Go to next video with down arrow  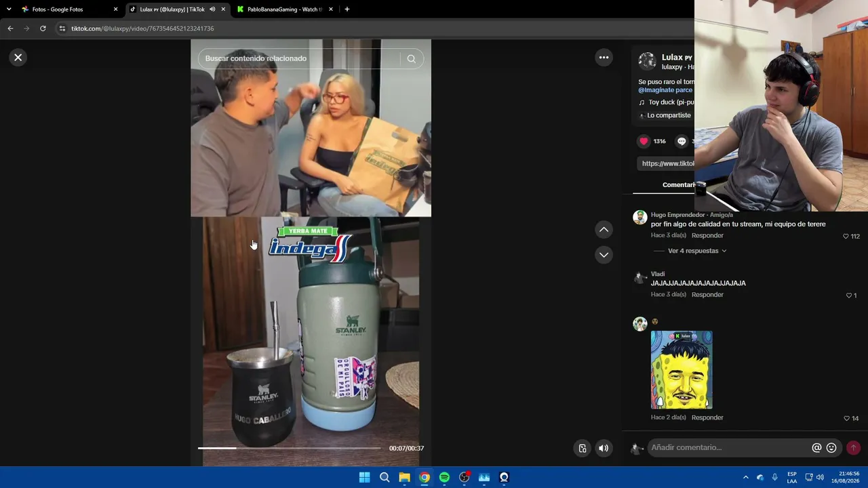[x=604, y=255]
